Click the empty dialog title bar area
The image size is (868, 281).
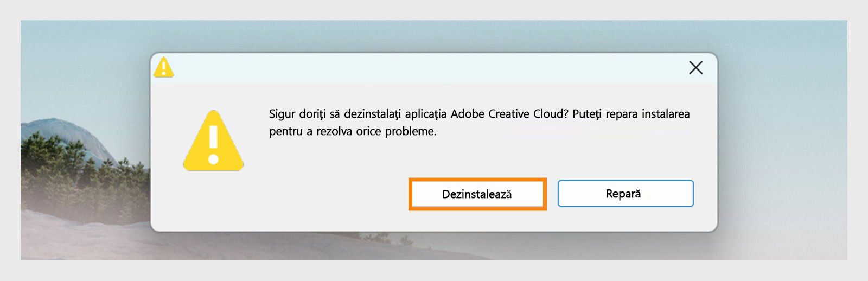(x=423, y=68)
